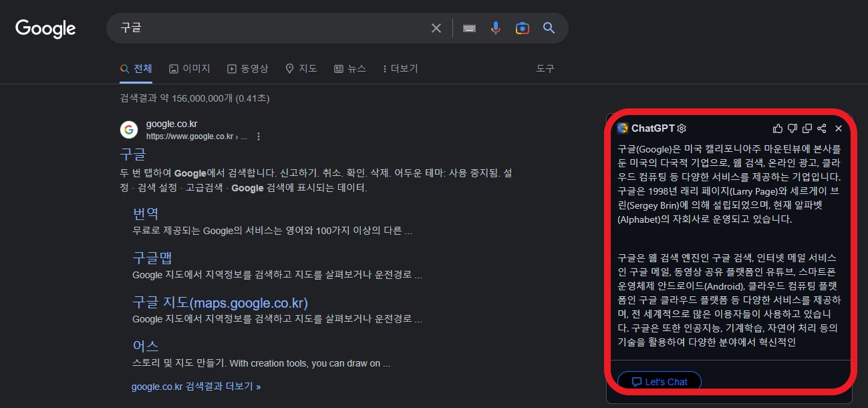Viewport: 868px width, 408px height.
Task: Click the Let's Chat button
Action: (660, 381)
